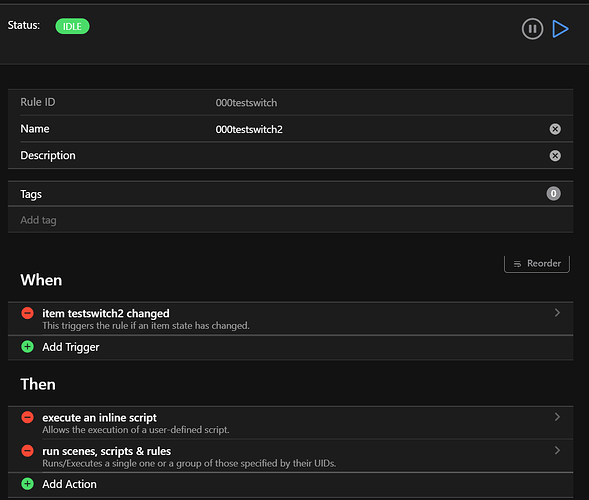This screenshot has width=589, height=500.
Task: Edit the Name field 000testswitch2
Action: (379, 129)
